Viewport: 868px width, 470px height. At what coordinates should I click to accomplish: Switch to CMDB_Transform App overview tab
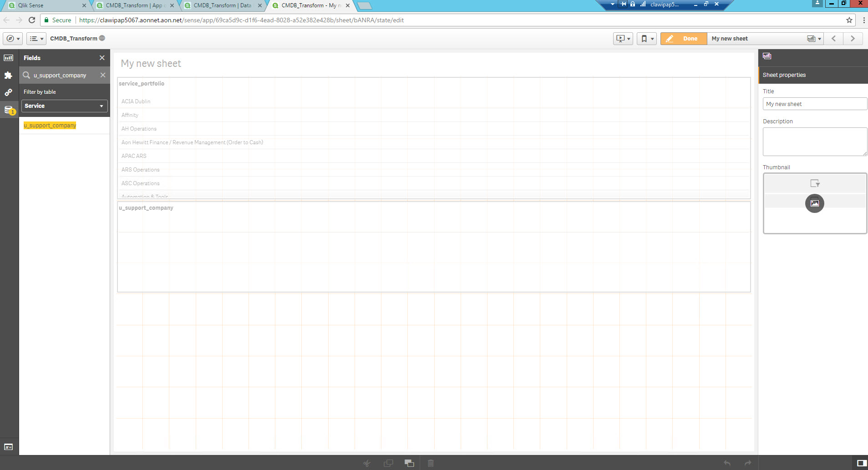pos(135,5)
